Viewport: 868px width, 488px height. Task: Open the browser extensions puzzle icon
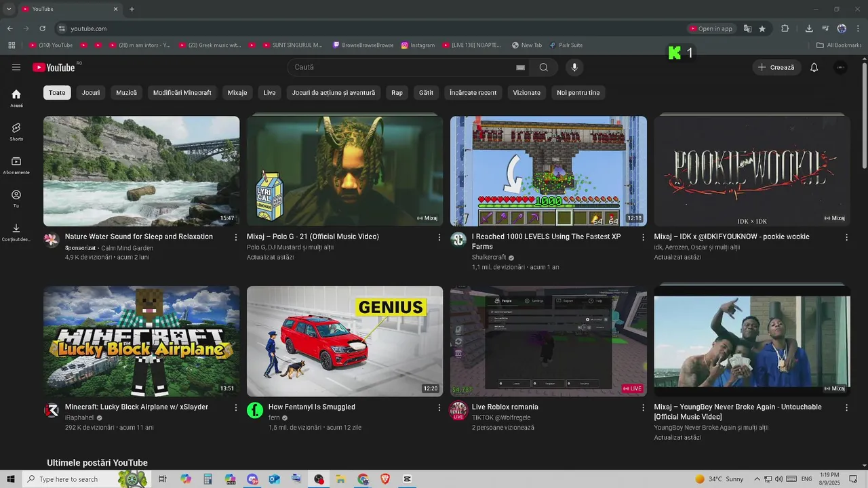pyautogui.click(x=785, y=28)
